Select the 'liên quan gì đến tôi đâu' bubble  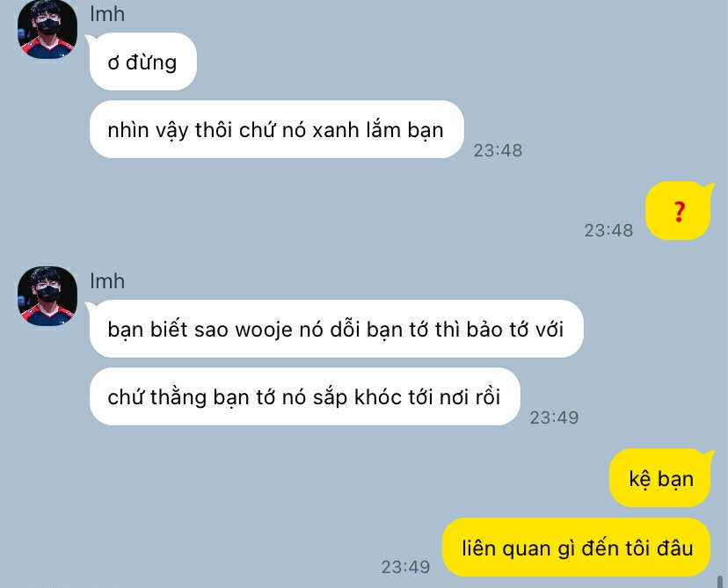[x=576, y=548]
